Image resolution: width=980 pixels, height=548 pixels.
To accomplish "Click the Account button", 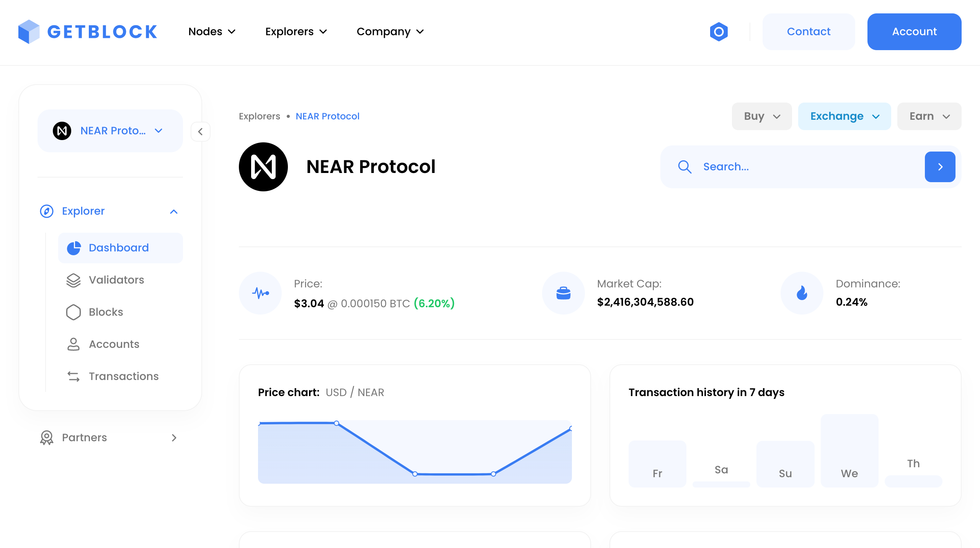I will (x=914, y=32).
